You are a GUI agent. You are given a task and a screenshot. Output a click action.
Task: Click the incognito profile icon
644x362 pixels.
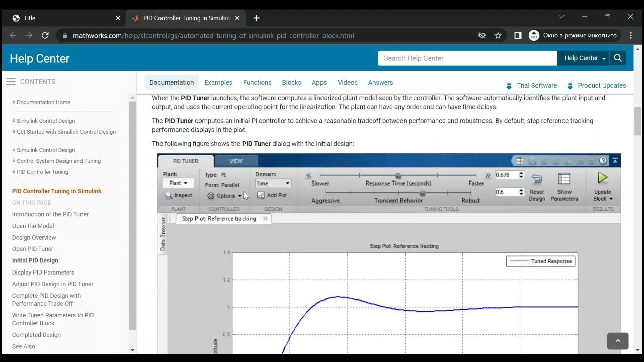coord(534,35)
